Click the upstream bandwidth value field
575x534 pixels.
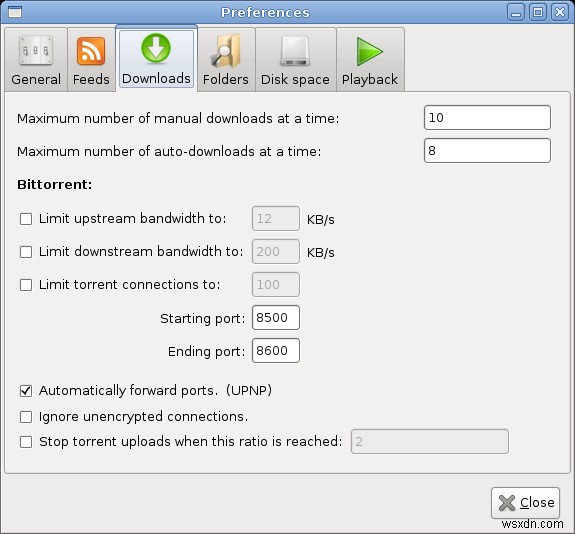pos(276,219)
